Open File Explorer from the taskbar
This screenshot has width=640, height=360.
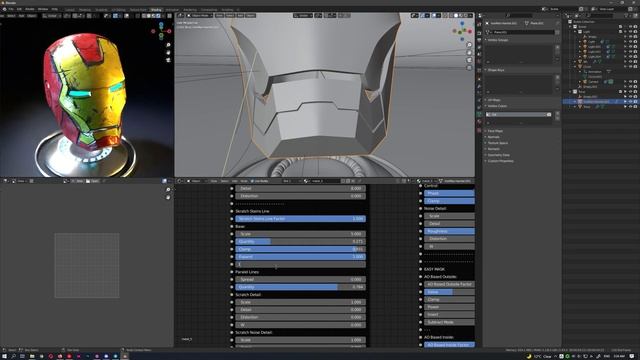[x=32, y=356]
